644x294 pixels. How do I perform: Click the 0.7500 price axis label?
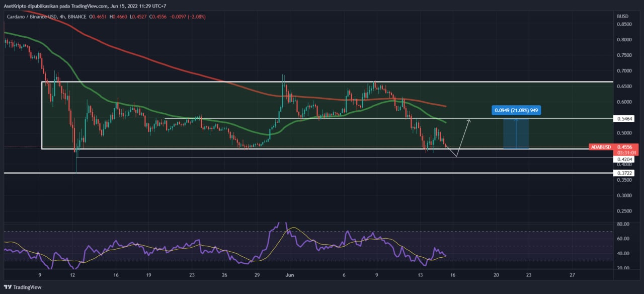tap(624, 55)
